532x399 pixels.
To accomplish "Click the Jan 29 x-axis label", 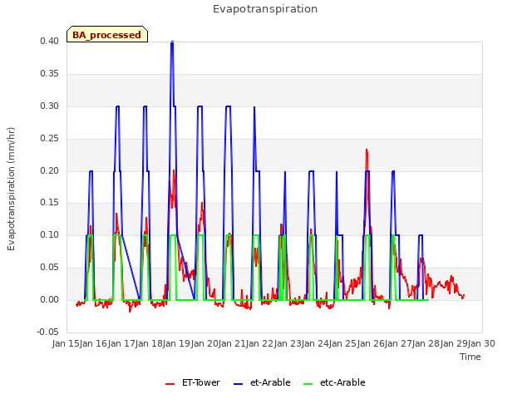I will pos(454,343).
